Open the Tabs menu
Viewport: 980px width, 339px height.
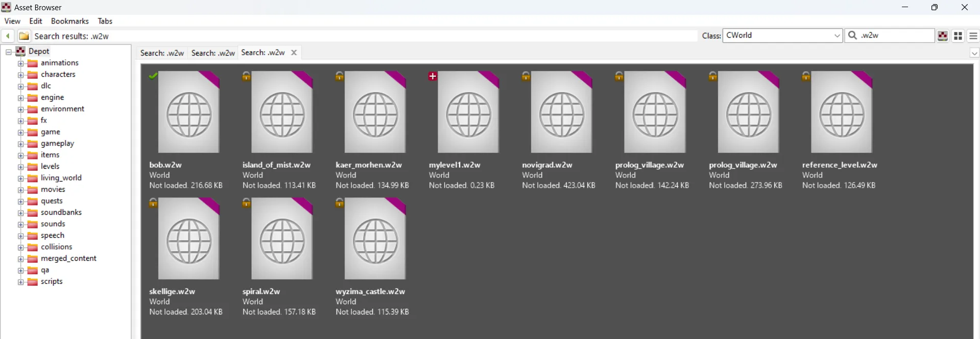105,21
